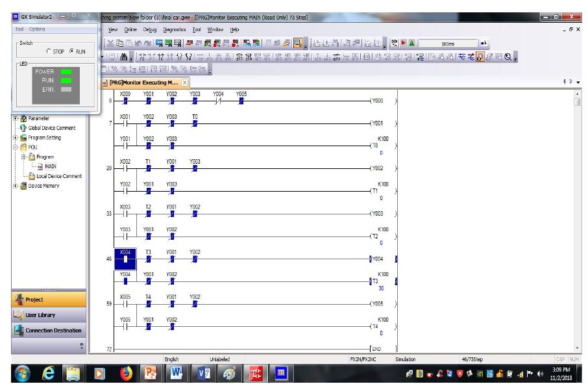The width and height of the screenshot is (588, 384).
Task: Click the red play simulation icon
Action: [404, 43]
